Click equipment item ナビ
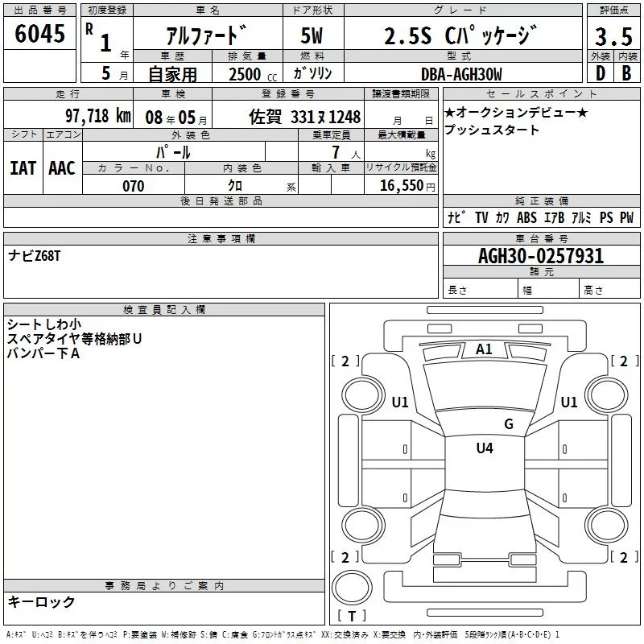644x644 pixels. click(x=456, y=217)
